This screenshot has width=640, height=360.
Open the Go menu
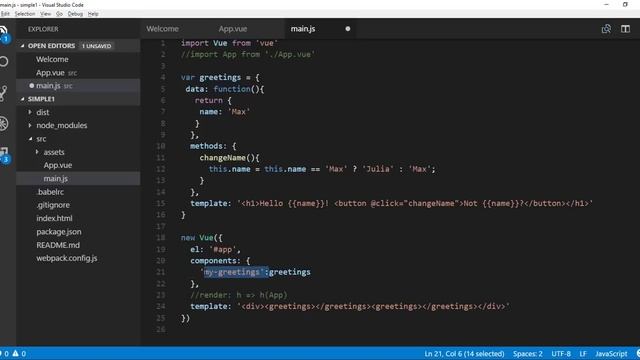[x=59, y=14]
